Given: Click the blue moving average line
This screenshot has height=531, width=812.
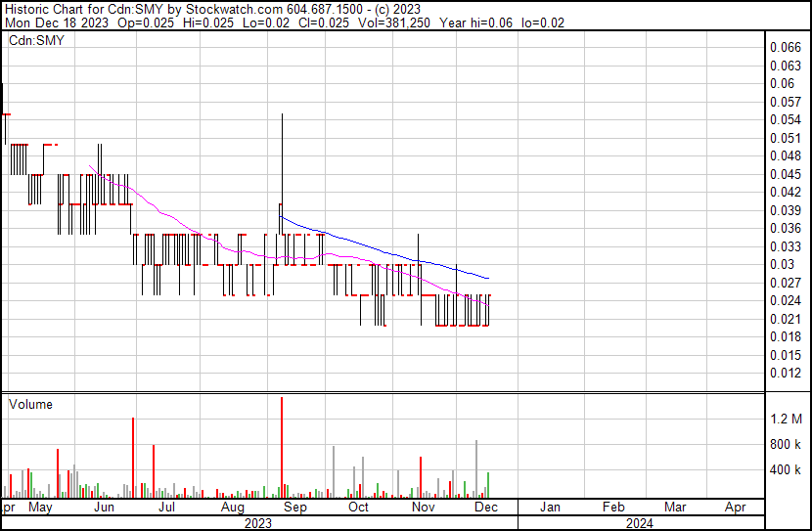Looking at the screenshot, I should pos(391,247).
